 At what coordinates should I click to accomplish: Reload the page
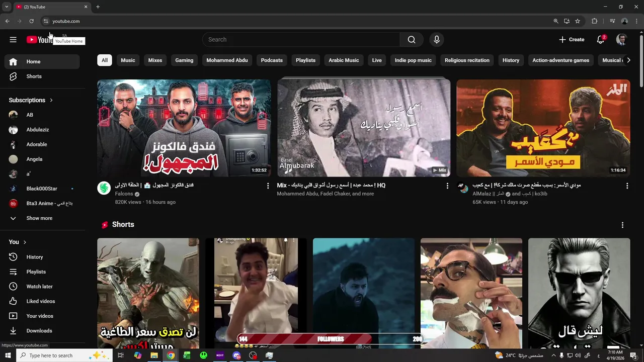click(x=31, y=21)
